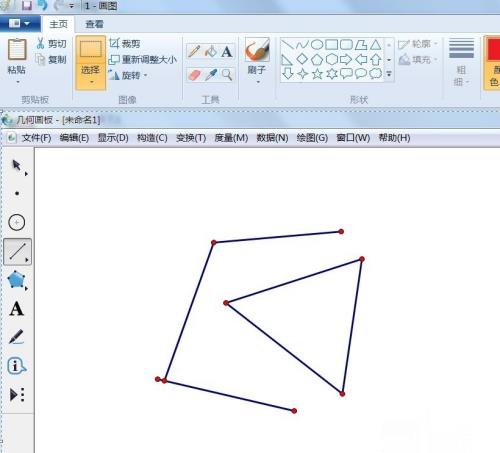The height and width of the screenshot is (453, 500).
Task: Open Resize (重新调整大小) dialog
Action: (143, 59)
